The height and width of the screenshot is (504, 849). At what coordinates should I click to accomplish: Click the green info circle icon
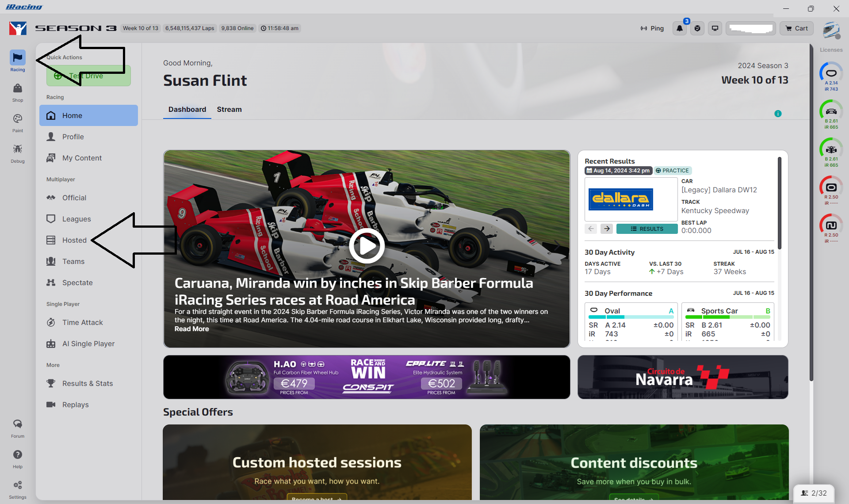click(x=778, y=114)
